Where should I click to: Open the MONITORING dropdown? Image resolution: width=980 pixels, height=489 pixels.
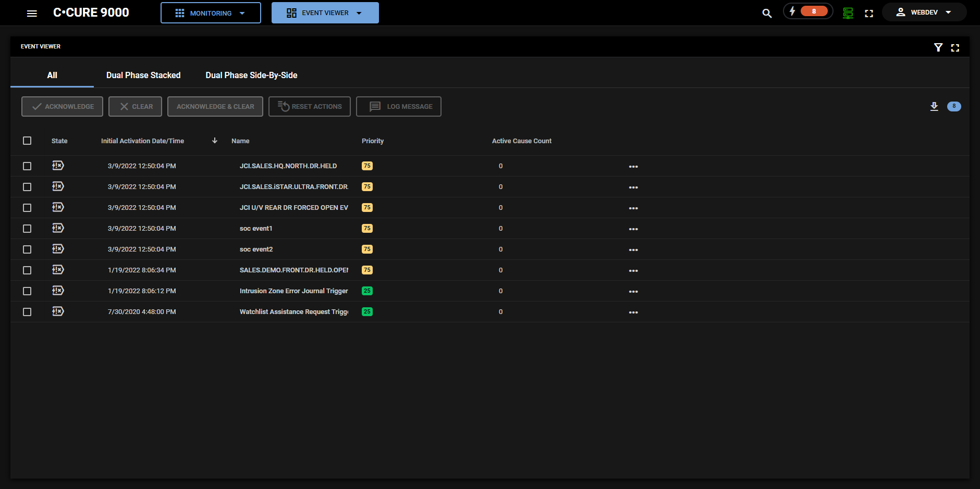click(x=210, y=12)
